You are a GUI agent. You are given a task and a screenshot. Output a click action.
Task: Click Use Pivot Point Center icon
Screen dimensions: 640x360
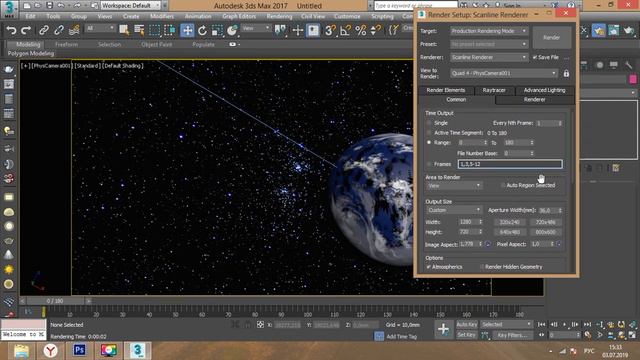coord(280,30)
